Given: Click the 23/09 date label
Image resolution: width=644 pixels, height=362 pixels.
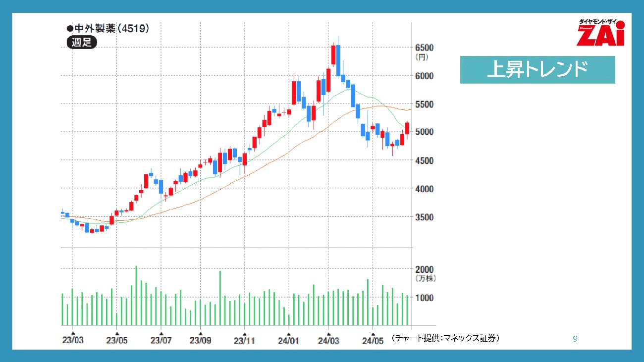Looking at the screenshot, I should pyautogui.click(x=200, y=340).
